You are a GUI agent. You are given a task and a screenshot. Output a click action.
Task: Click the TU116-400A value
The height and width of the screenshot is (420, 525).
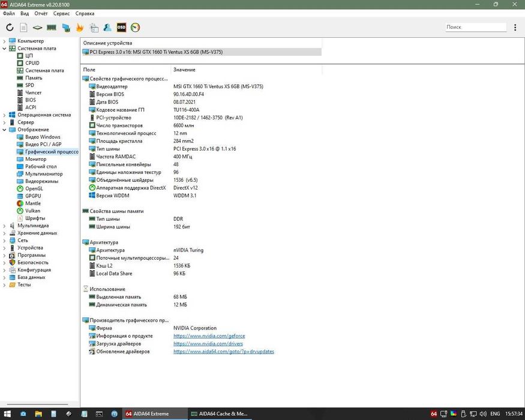[x=186, y=110]
